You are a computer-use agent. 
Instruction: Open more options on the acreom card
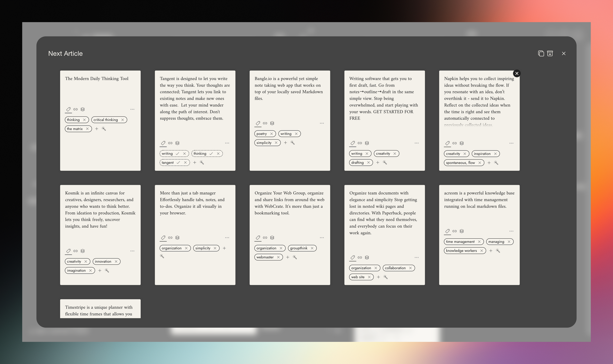pyautogui.click(x=511, y=231)
